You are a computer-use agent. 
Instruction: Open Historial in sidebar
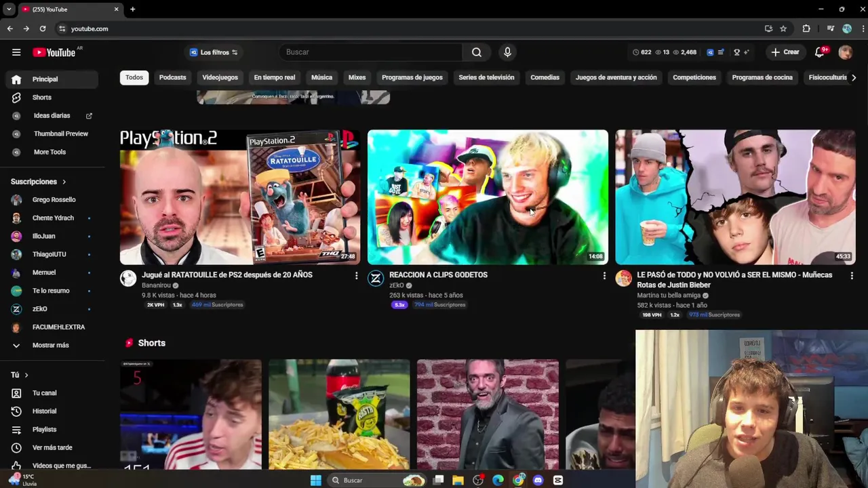(53, 411)
